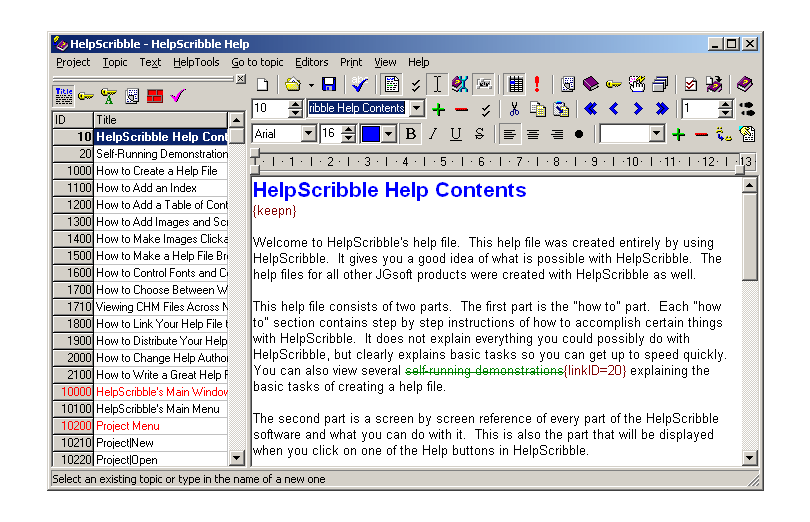Click the purple book with blue X icon
This screenshot has height=522, width=810.
(459, 84)
